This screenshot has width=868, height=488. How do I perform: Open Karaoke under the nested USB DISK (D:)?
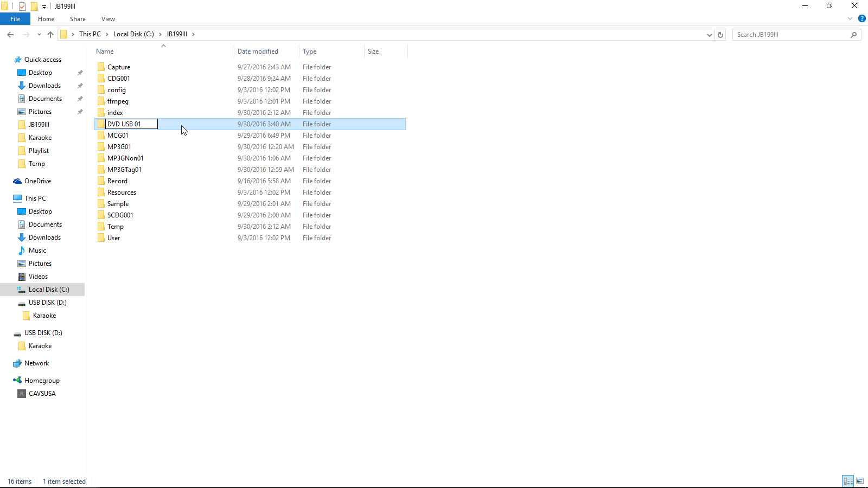tap(44, 316)
